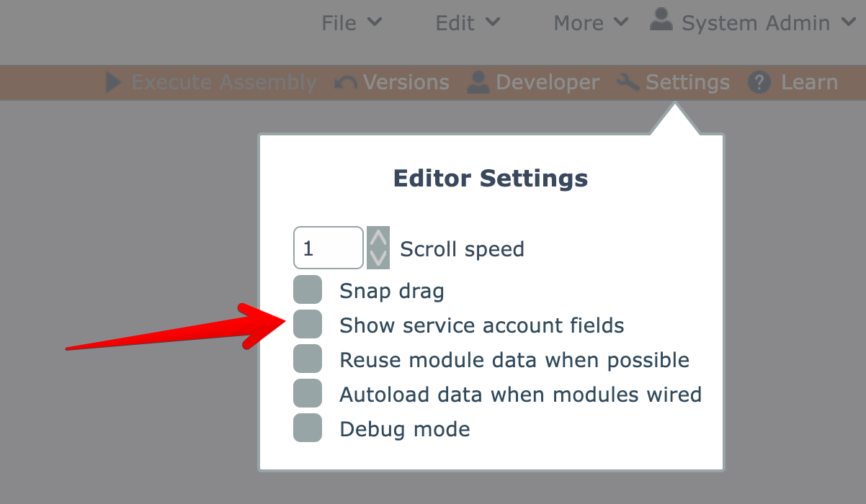Click the Settings wrench icon
Image resolution: width=866 pixels, height=504 pixels.
tap(628, 83)
